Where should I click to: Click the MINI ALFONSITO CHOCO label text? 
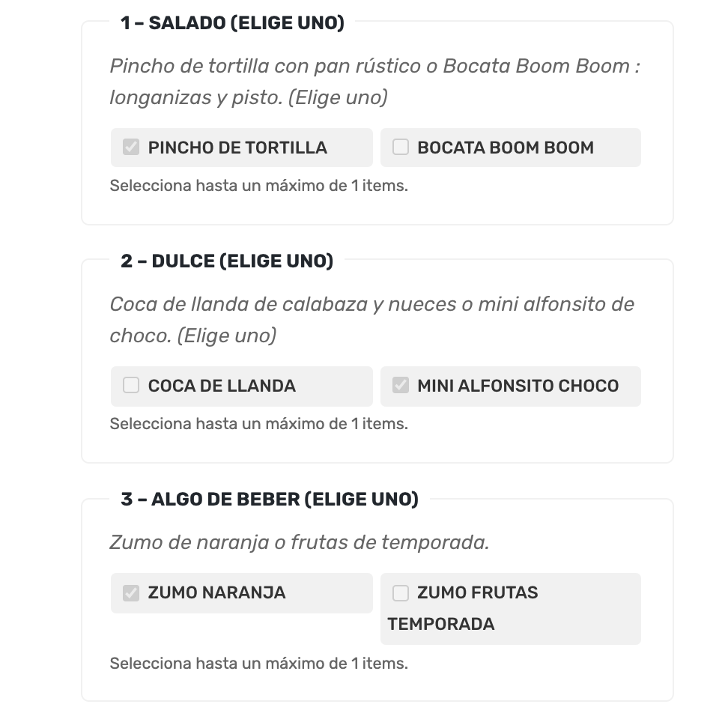(518, 386)
